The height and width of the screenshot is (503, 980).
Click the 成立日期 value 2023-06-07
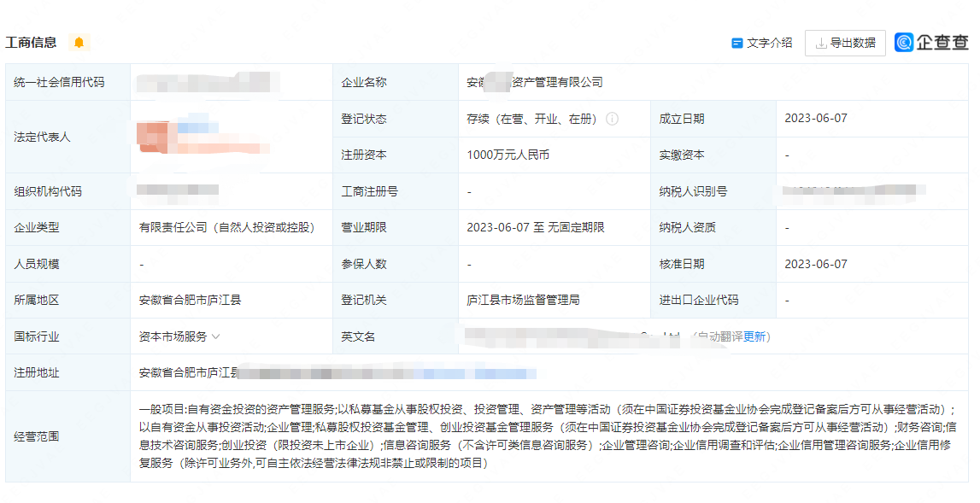click(x=816, y=119)
